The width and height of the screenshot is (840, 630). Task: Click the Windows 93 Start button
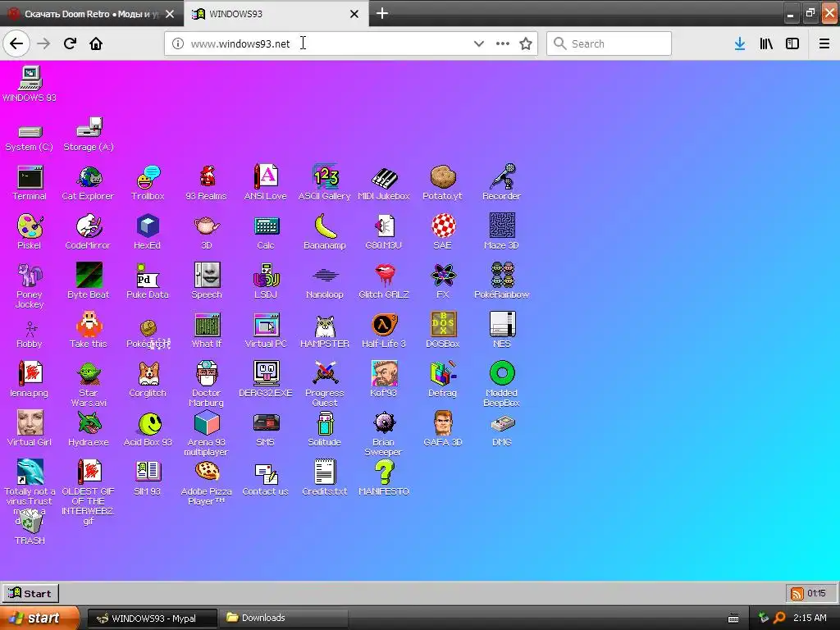pyautogui.click(x=30, y=594)
